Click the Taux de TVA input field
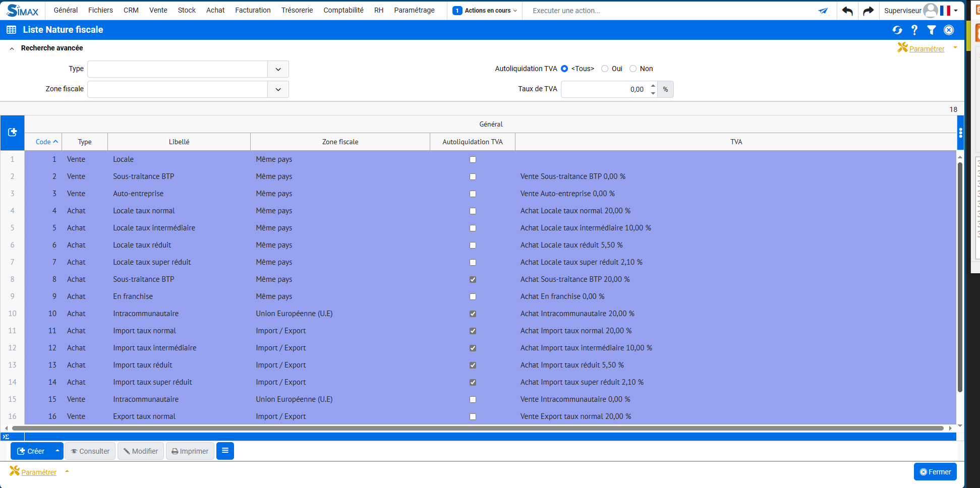The width and height of the screenshot is (980, 488). [605, 89]
